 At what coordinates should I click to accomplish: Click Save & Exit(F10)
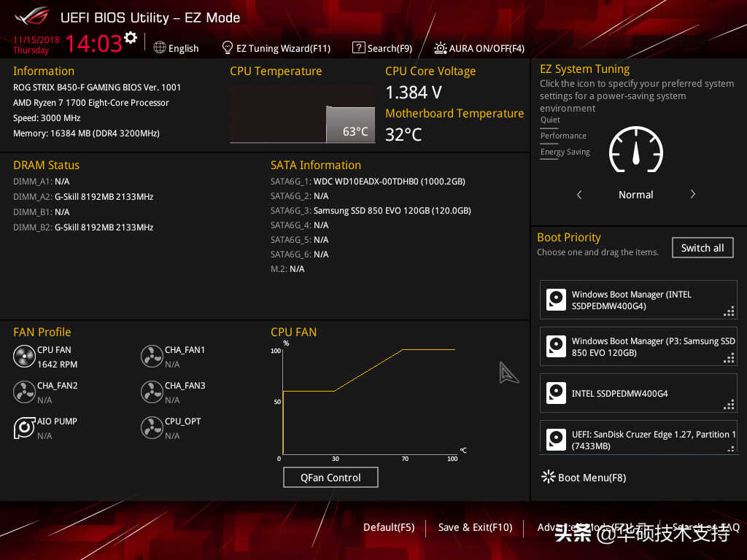pyautogui.click(x=475, y=528)
